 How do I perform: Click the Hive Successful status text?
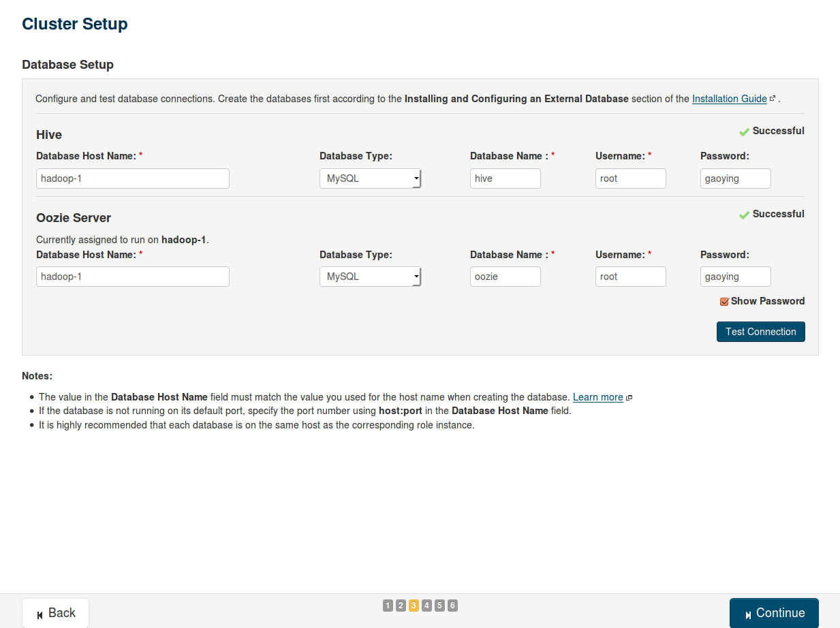coord(779,131)
